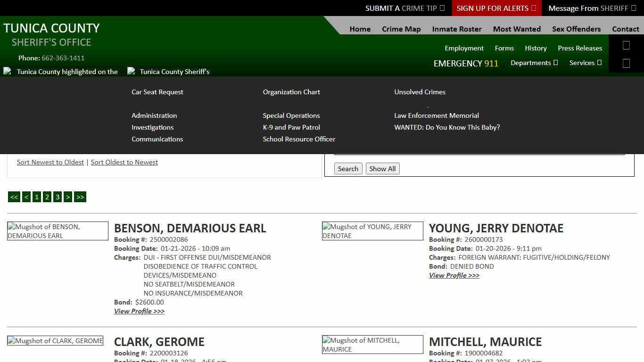Click the icon next to SUBMIT A CRIME TIP
Screen dimensions: 644x362
pyautogui.click(x=442, y=8)
